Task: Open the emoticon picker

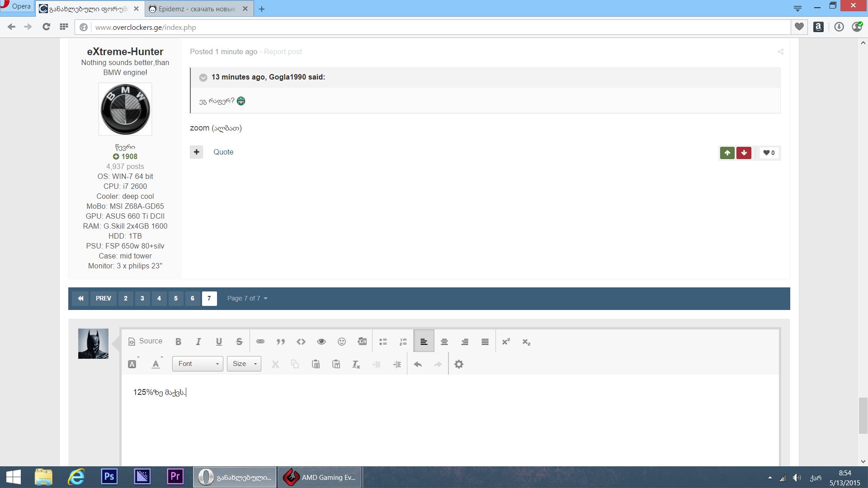Action: pos(342,342)
